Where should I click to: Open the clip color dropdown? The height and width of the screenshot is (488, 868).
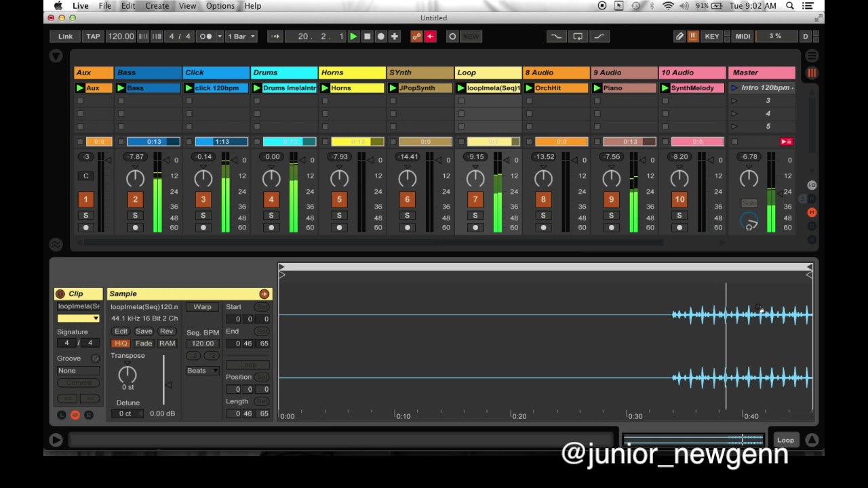pyautogui.click(x=78, y=319)
